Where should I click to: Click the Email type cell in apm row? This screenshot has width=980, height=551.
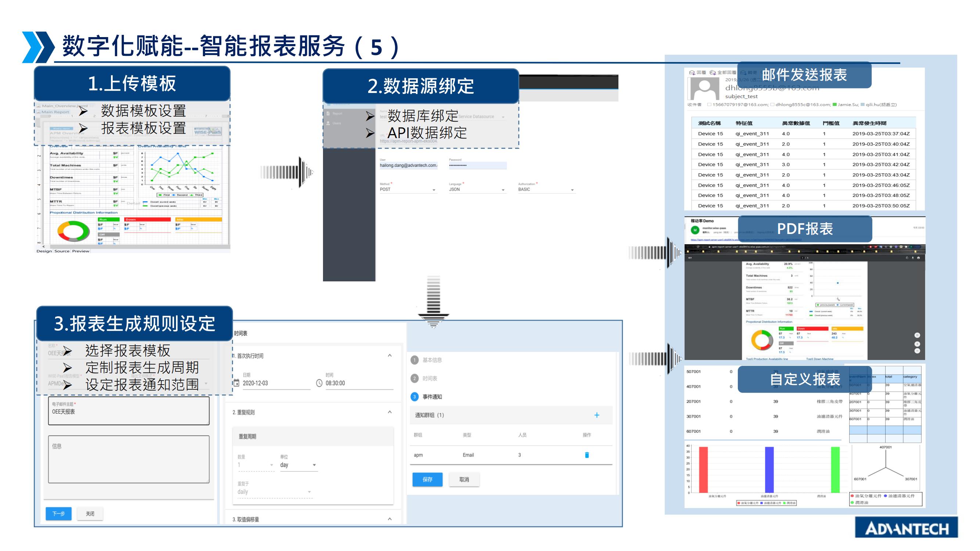468,455
